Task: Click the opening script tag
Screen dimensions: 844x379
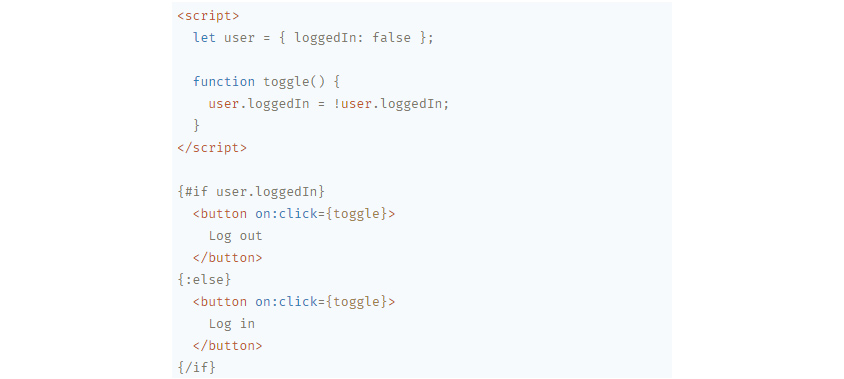Action: coord(208,16)
